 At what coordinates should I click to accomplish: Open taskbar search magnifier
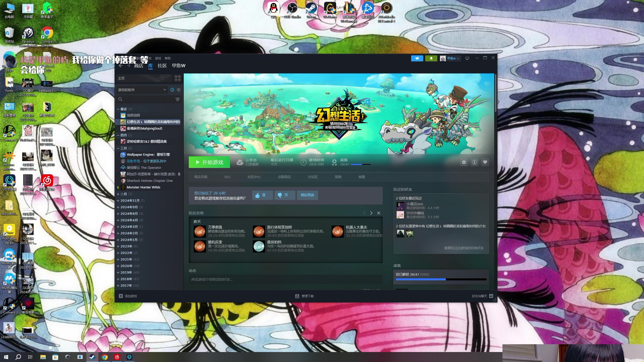[18, 357]
